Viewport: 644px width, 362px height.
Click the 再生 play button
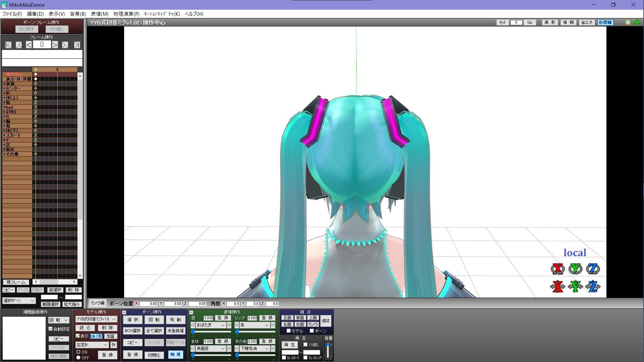[289, 345]
